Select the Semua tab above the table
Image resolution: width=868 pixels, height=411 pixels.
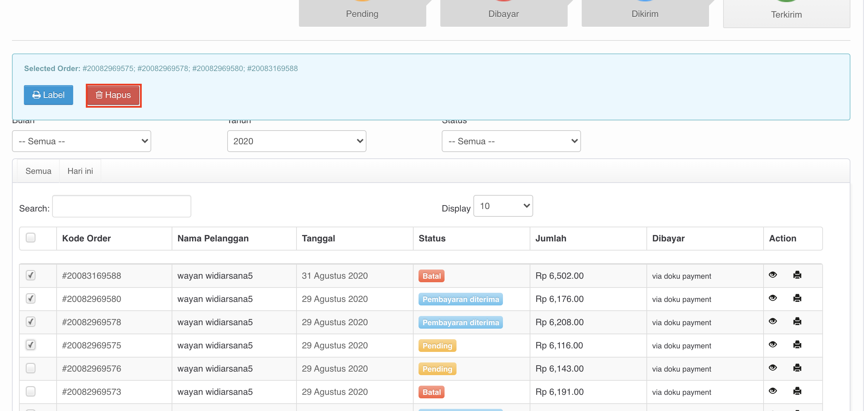[x=38, y=171]
